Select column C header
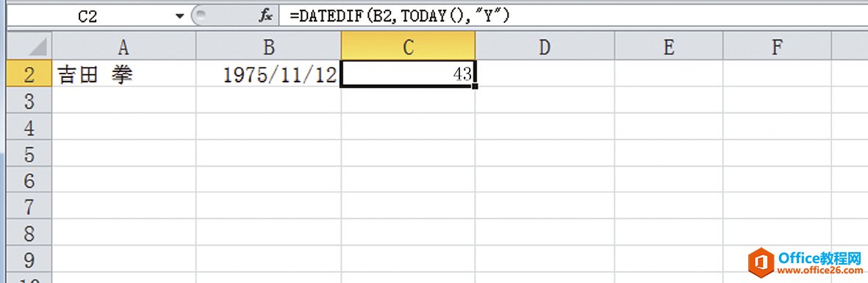The width and height of the screenshot is (868, 283). click(408, 46)
